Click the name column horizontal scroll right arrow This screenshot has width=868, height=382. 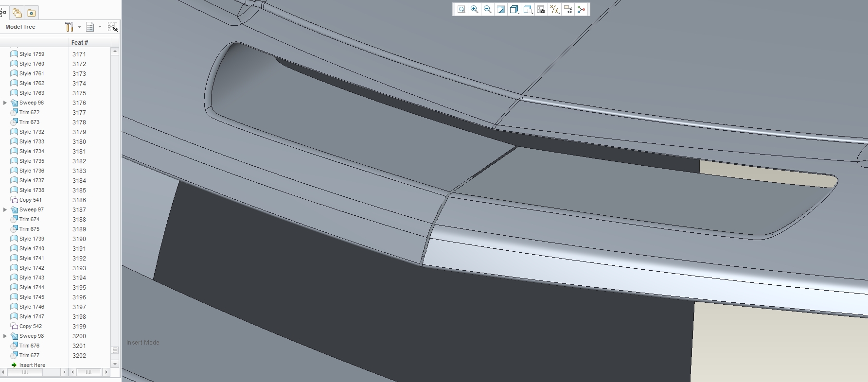coord(64,372)
